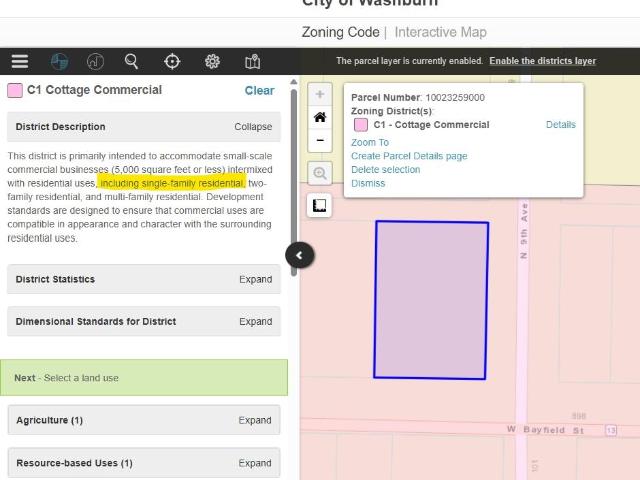
Task: Expand Dimensional Standards for District
Action: point(256,322)
